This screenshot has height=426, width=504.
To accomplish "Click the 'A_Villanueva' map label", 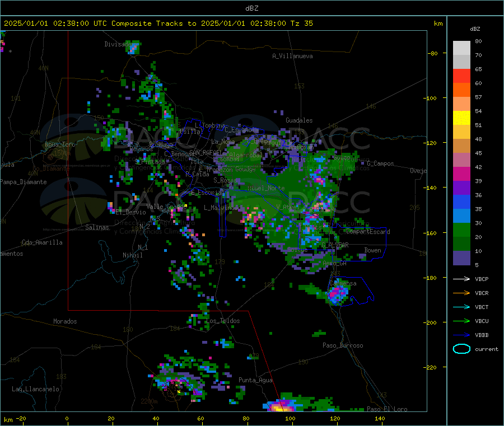I will pyautogui.click(x=292, y=56).
